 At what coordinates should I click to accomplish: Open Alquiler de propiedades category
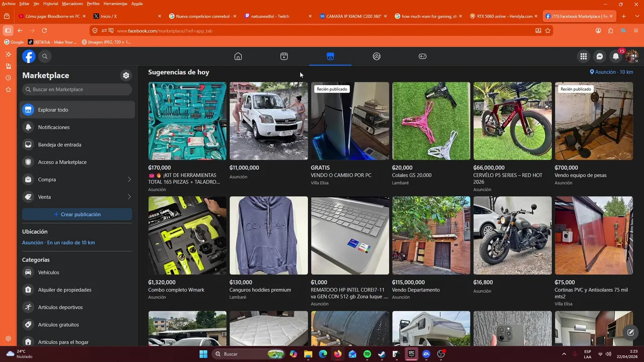pyautogui.click(x=77, y=290)
